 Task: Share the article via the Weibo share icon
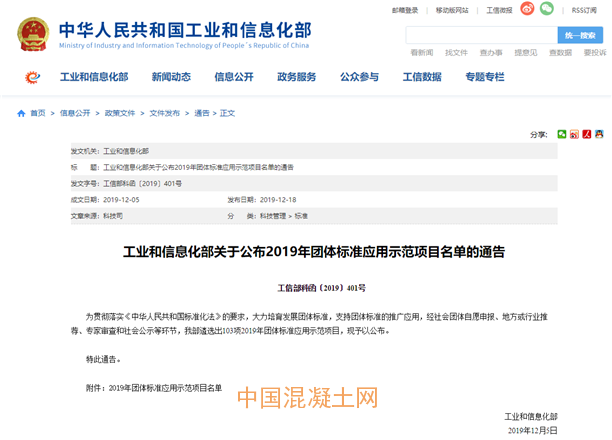click(575, 134)
